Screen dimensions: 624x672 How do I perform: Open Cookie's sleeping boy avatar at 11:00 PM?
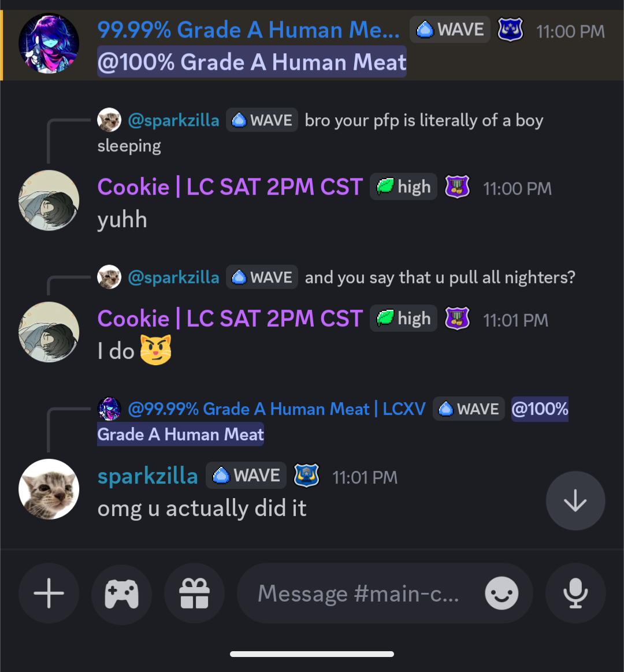click(49, 200)
